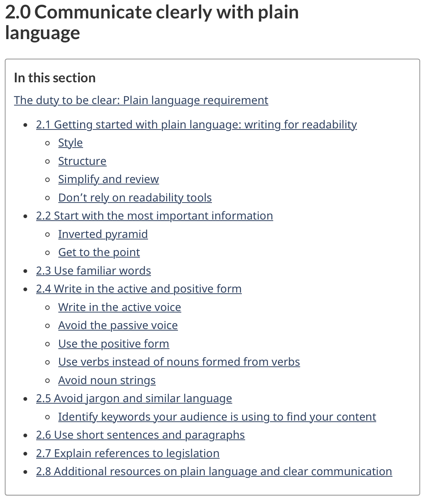
Task: Open 'Don't rely on readability tools'
Action: 135,197
